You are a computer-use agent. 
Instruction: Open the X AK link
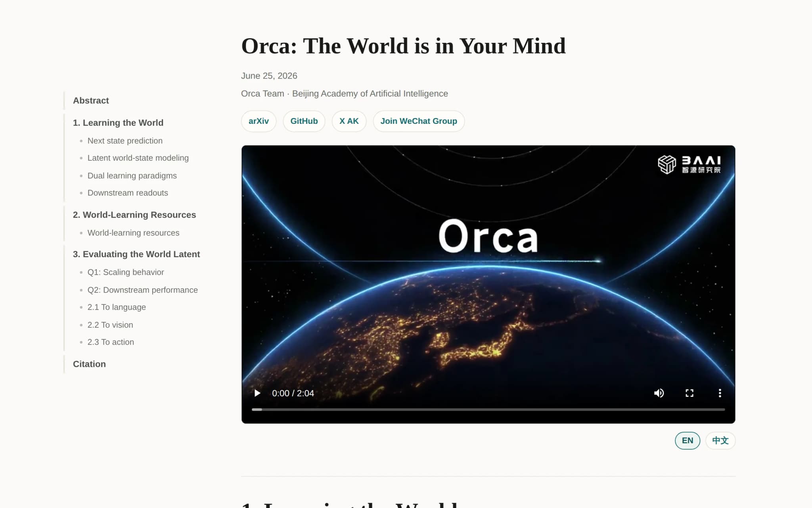349,121
